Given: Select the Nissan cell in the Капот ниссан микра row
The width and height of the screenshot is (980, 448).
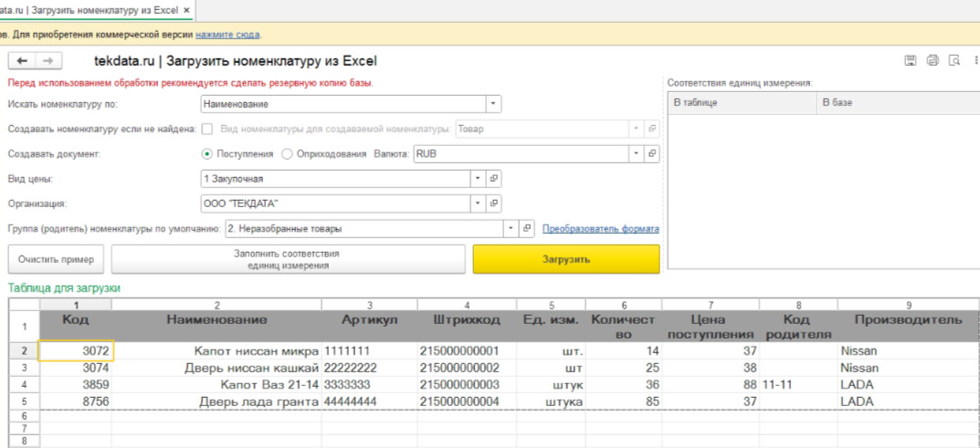Looking at the screenshot, I should click(909, 350).
